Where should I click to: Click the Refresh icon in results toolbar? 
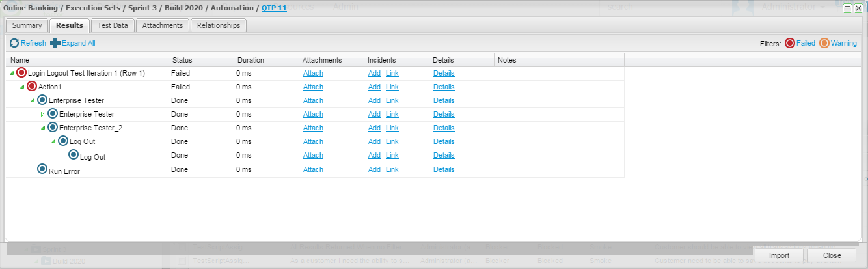14,43
